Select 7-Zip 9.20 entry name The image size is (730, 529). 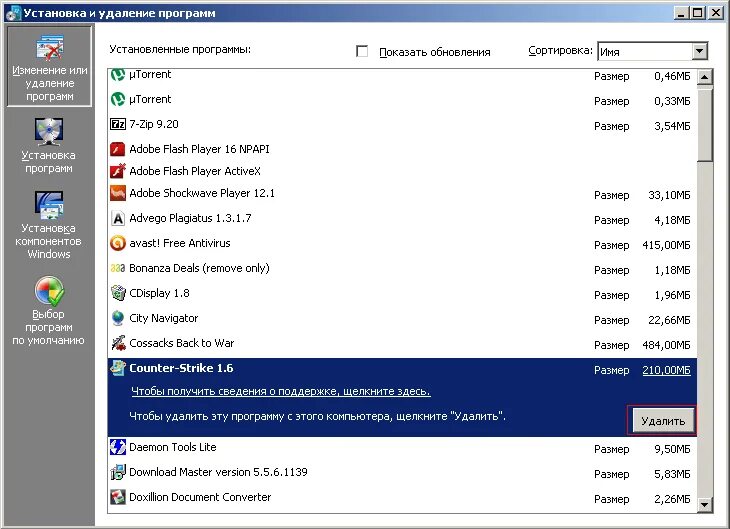coord(154,124)
